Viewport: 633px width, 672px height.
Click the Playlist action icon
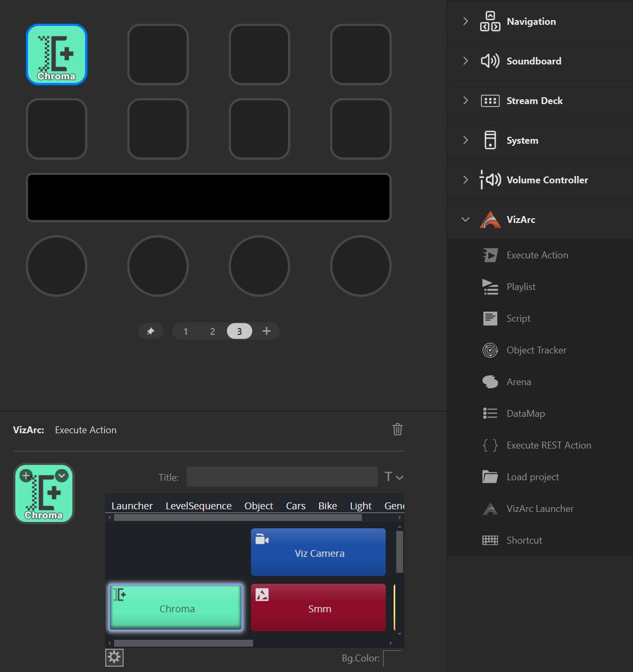[x=490, y=287]
